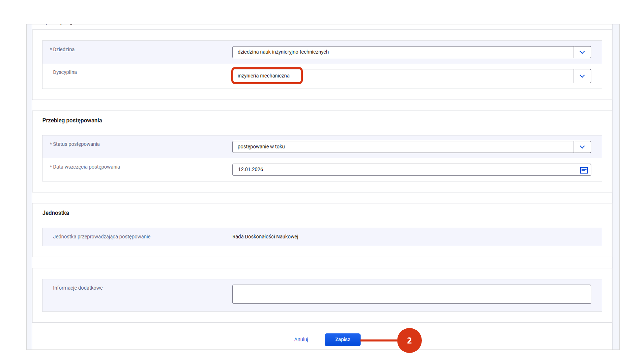
Task: Click the 'Informacje dodatkowe' label
Action: 78,288
